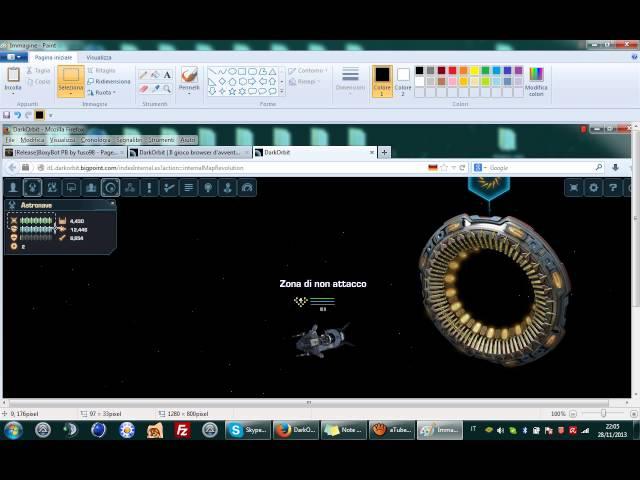This screenshot has width=640, height=480.
Task: Click the Ritaglia crop button
Action: pos(102,71)
